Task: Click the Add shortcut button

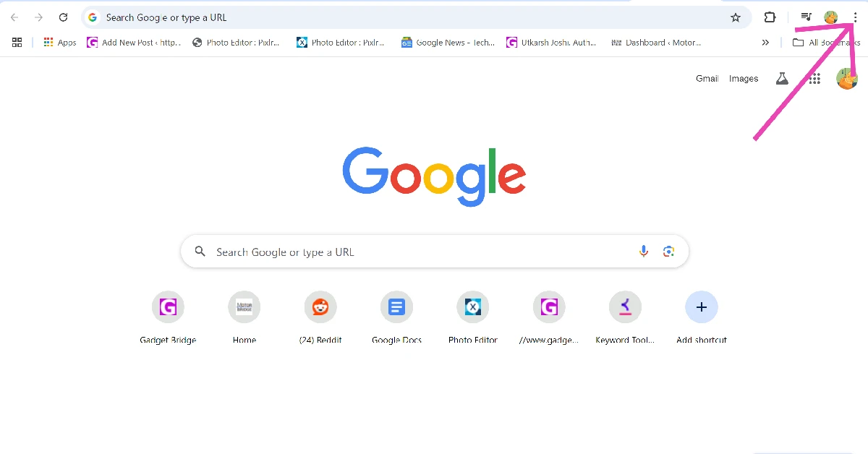Action: click(701, 307)
